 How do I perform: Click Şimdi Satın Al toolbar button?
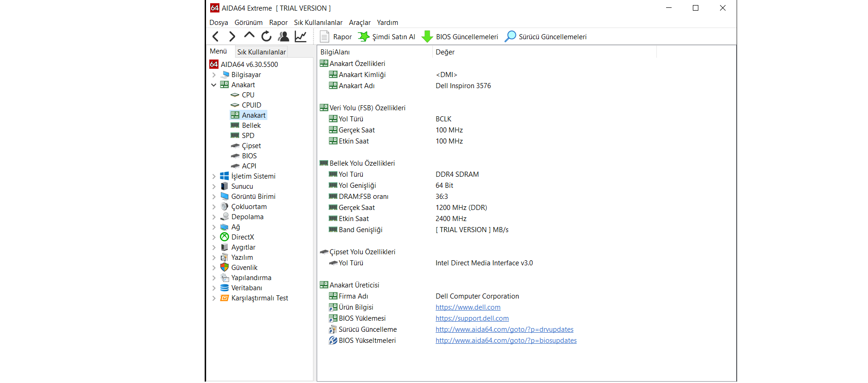point(387,37)
